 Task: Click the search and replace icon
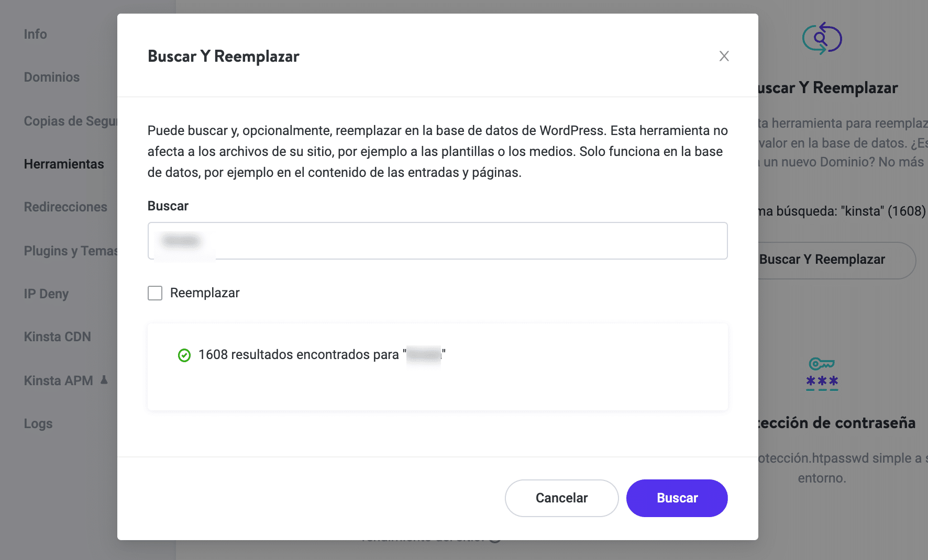click(x=822, y=38)
